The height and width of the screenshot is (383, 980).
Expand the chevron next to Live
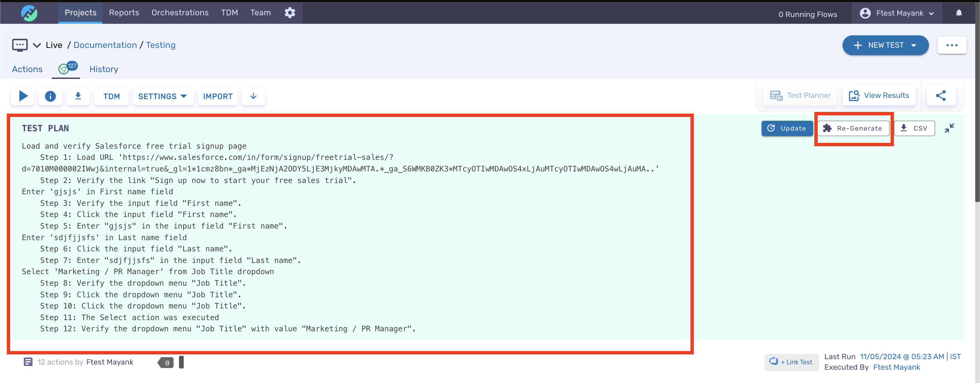(37, 45)
